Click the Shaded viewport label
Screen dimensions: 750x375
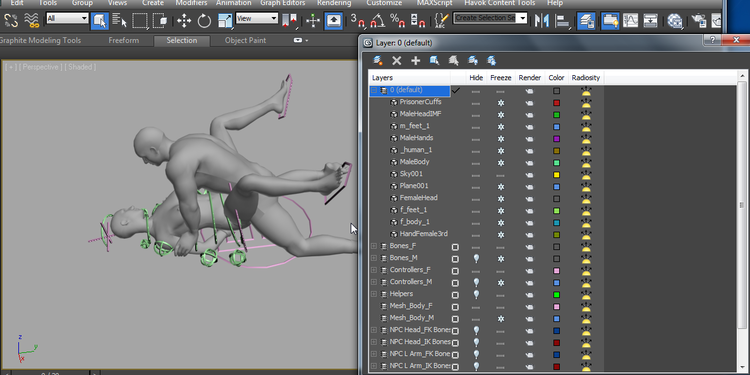80,67
